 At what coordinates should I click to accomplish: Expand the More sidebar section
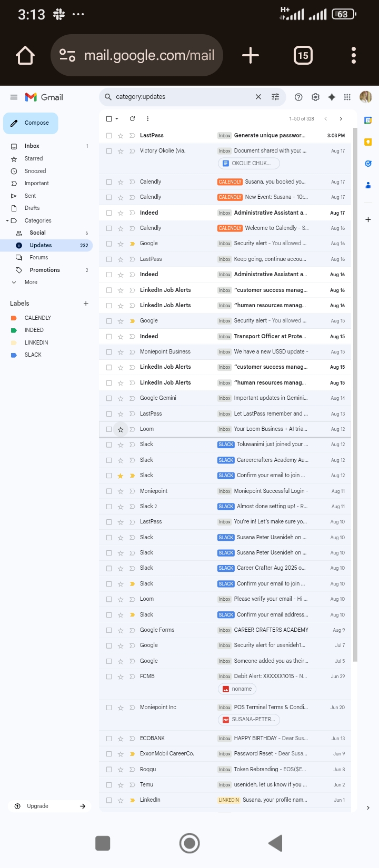click(31, 282)
